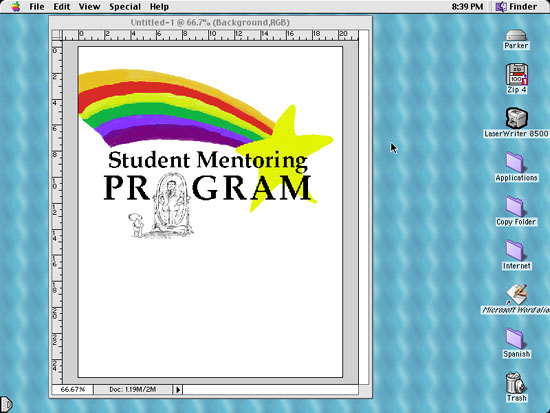Open the View menu
Screen dimensions: 550x413
click(x=89, y=7)
